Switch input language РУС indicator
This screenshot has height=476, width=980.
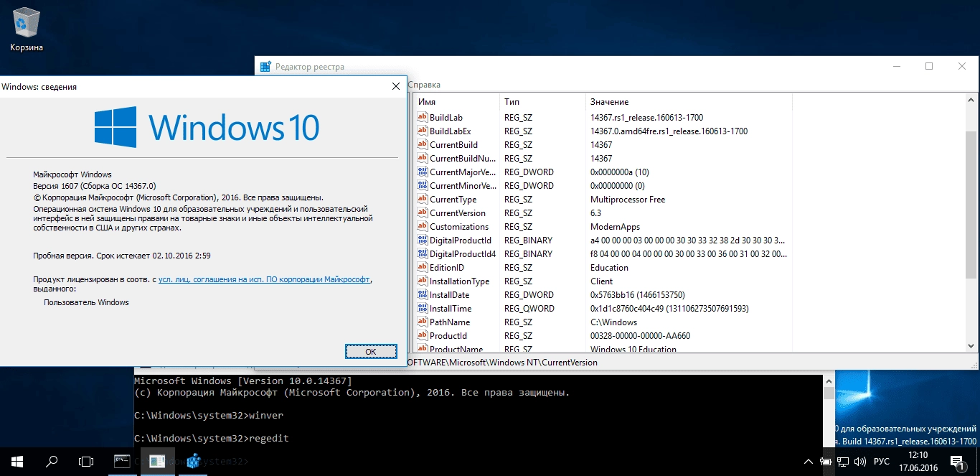coord(882,461)
